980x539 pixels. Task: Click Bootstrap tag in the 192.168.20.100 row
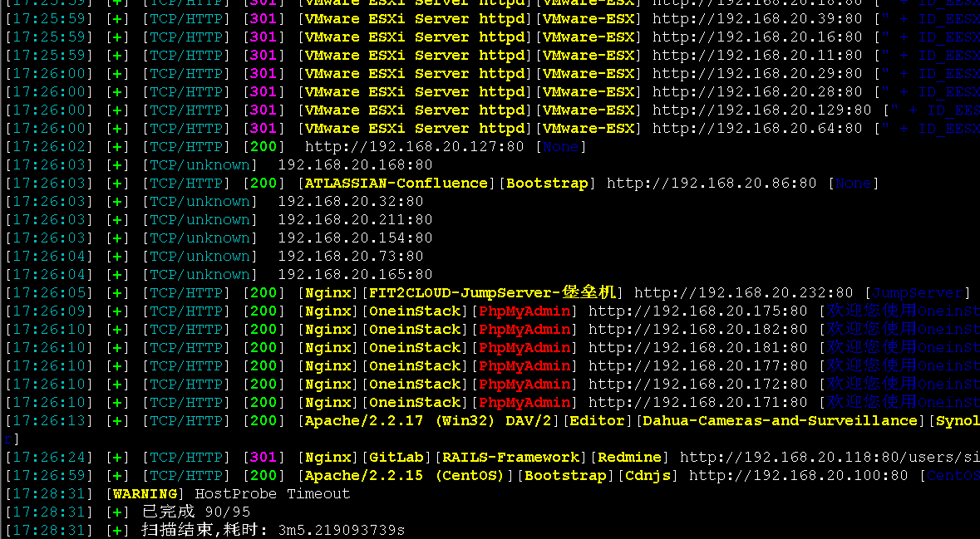[x=565, y=475]
